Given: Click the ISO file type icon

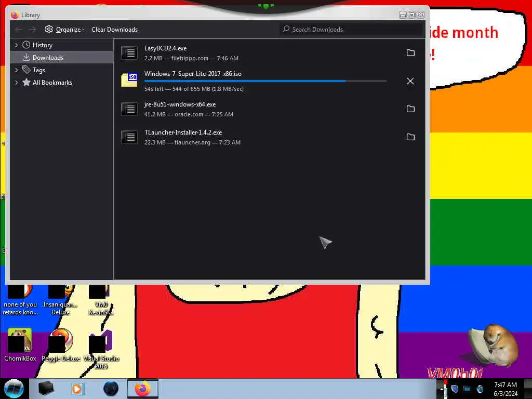Looking at the screenshot, I should 129,80.
